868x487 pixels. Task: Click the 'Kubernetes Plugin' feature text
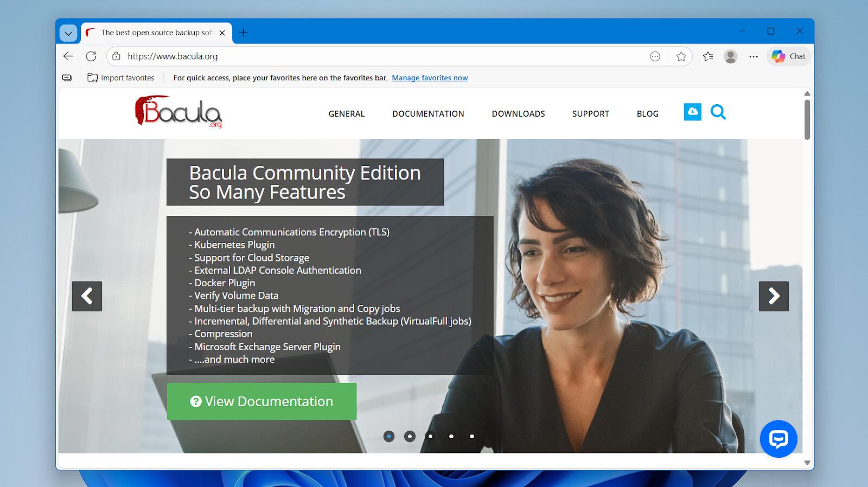(234, 245)
